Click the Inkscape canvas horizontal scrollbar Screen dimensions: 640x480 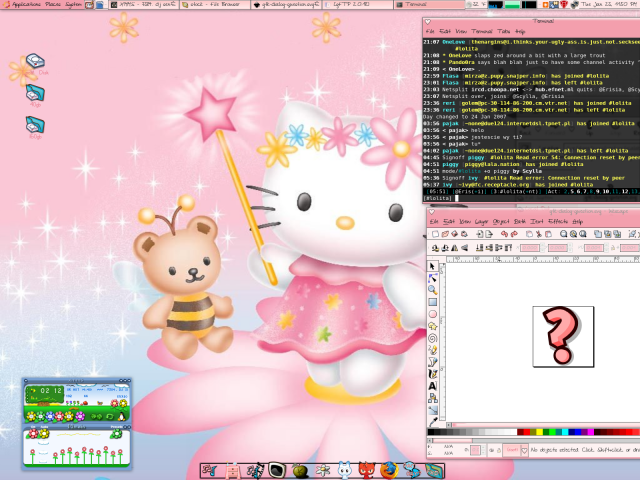[x=545, y=425]
